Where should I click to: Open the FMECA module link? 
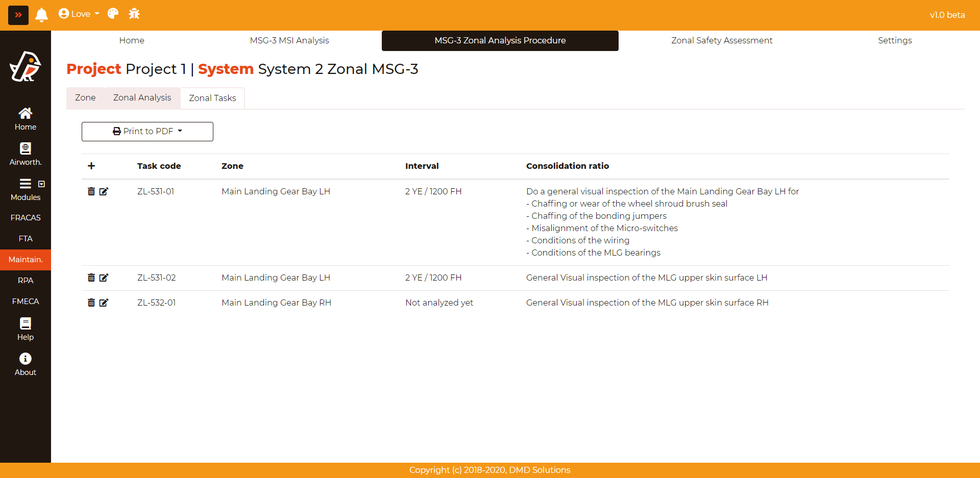click(26, 301)
